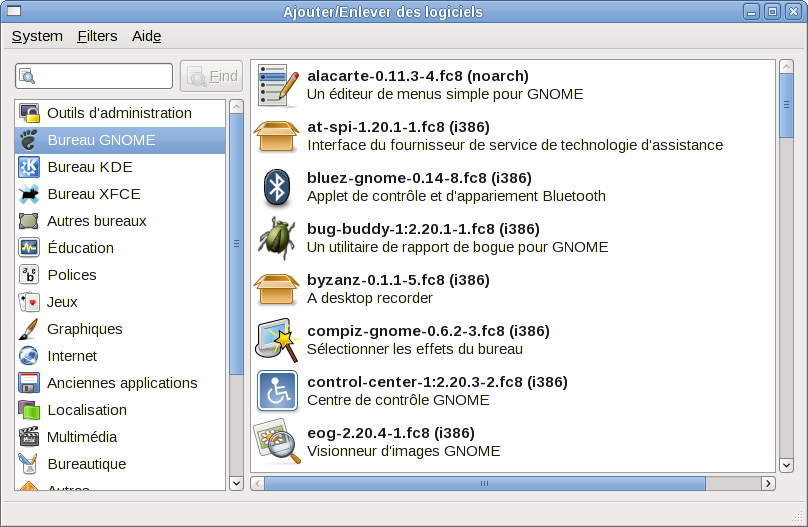
Task: Open the Aide menu
Action: pos(146,36)
